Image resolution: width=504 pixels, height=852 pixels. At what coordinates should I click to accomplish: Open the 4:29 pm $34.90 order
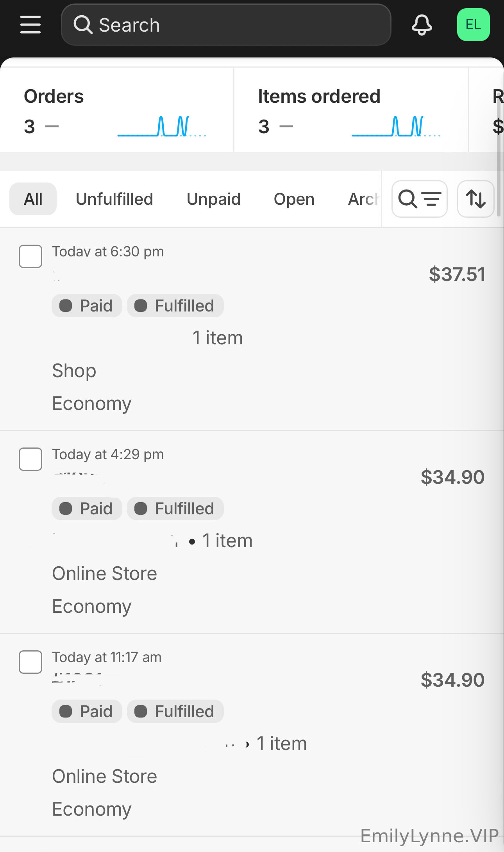[x=452, y=477]
